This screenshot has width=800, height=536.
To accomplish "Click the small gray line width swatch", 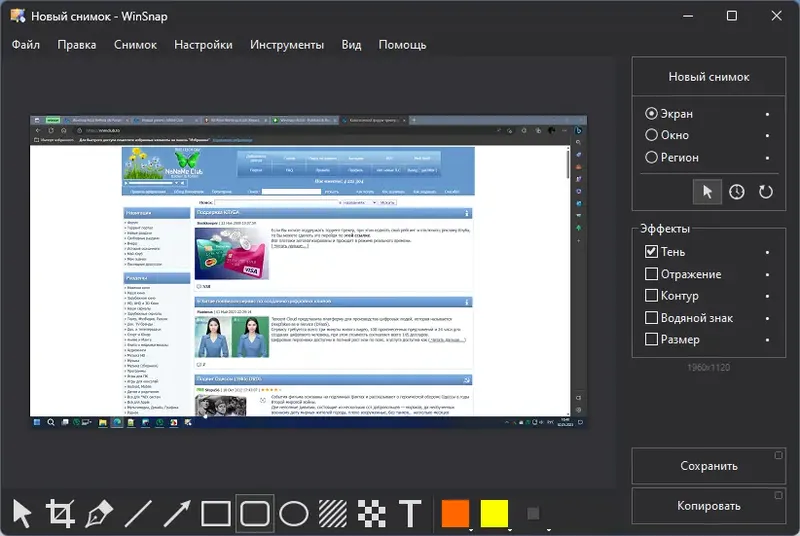I will [x=533, y=513].
